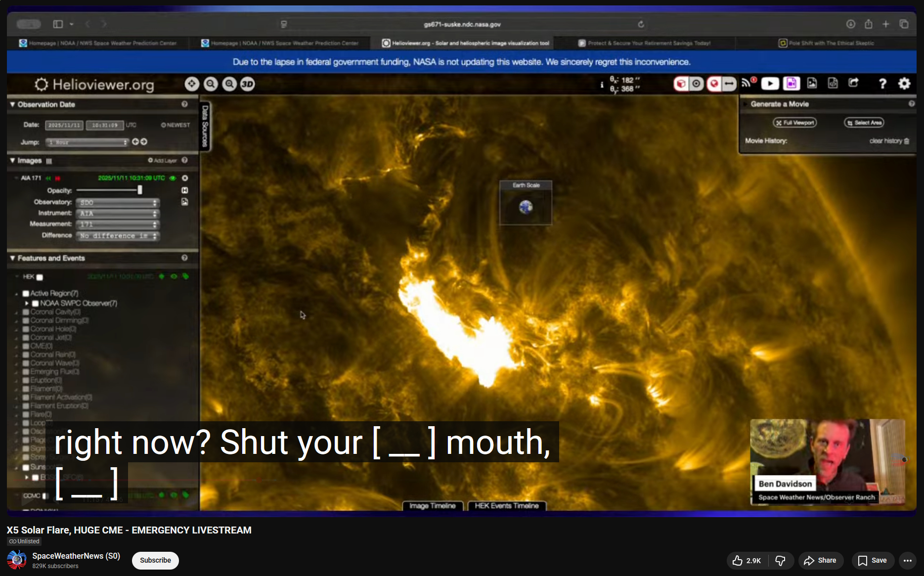This screenshot has height=576, width=924.
Task: Toggle the HEK events checkbox
Action: tap(40, 277)
